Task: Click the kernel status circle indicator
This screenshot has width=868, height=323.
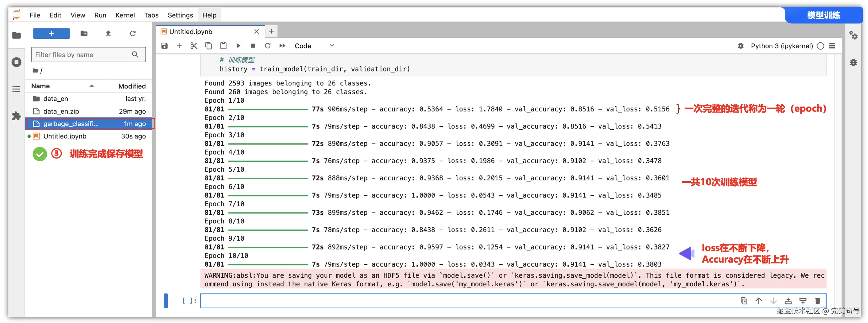Action: pyautogui.click(x=821, y=46)
